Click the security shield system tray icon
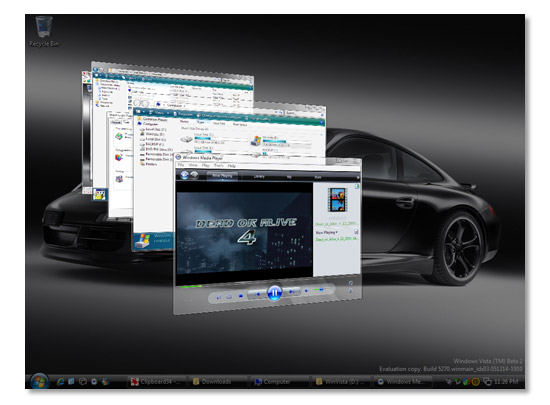This screenshot has height=405, width=550. point(466,382)
